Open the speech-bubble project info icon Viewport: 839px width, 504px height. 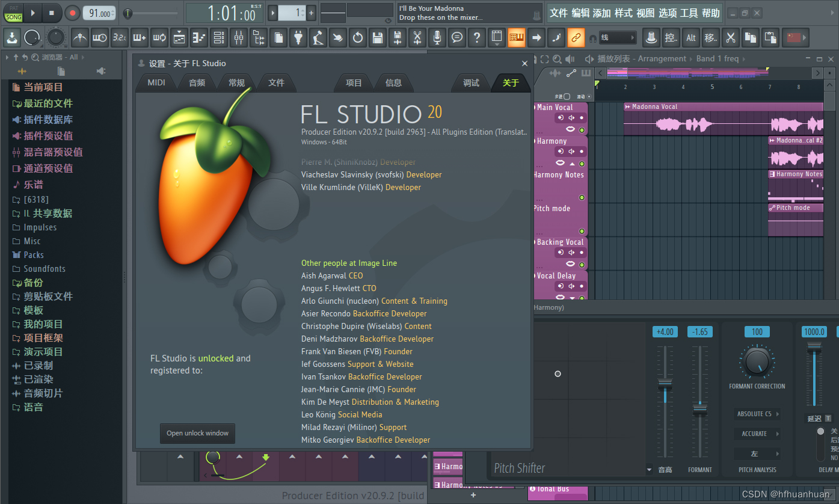[x=457, y=38]
